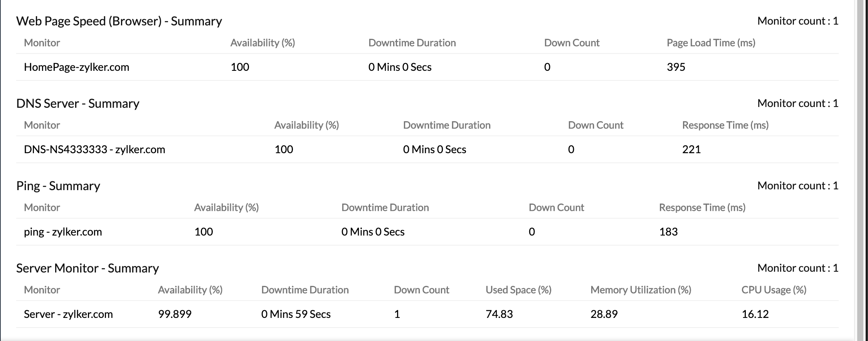Click the 0 Mins 59 Secs downtime value
This screenshot has height=341, width=868.
click(296, 314)
